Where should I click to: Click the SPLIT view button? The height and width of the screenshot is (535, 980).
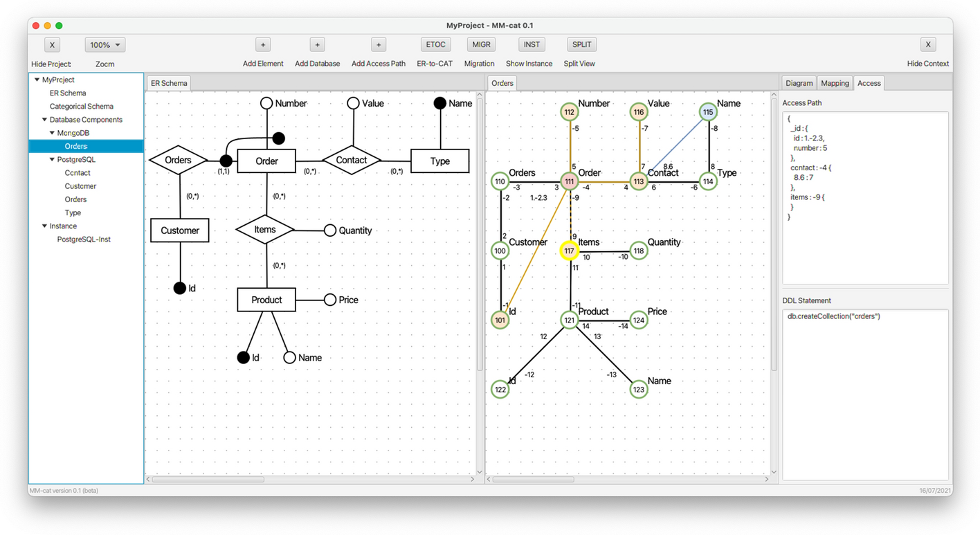pos(581,45)
